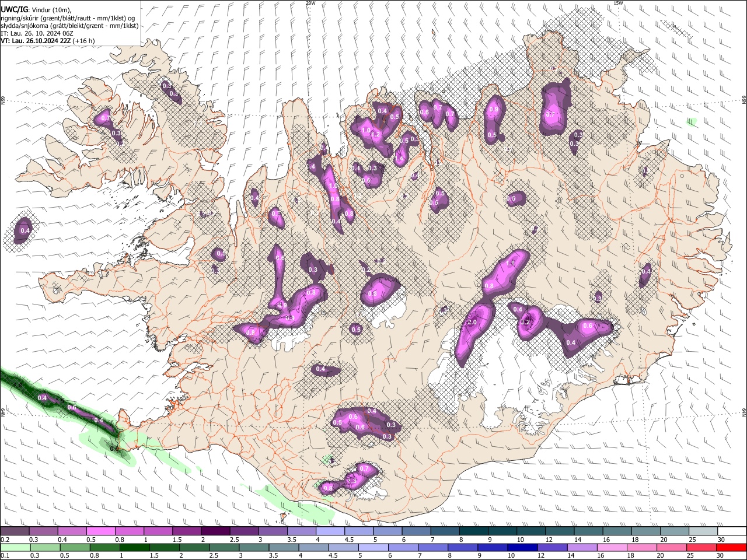The width and height of the screenshot is (747, 560).
Task: Pick the near-black purple 2–2.5 snow legend swatch
Action: tap(215, 531)
